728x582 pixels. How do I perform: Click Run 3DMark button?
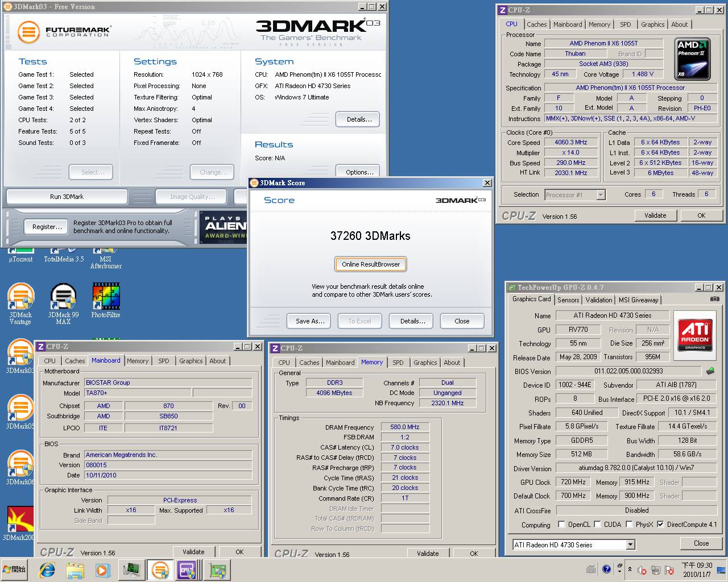pyautogui.click(x=67, y=197)
